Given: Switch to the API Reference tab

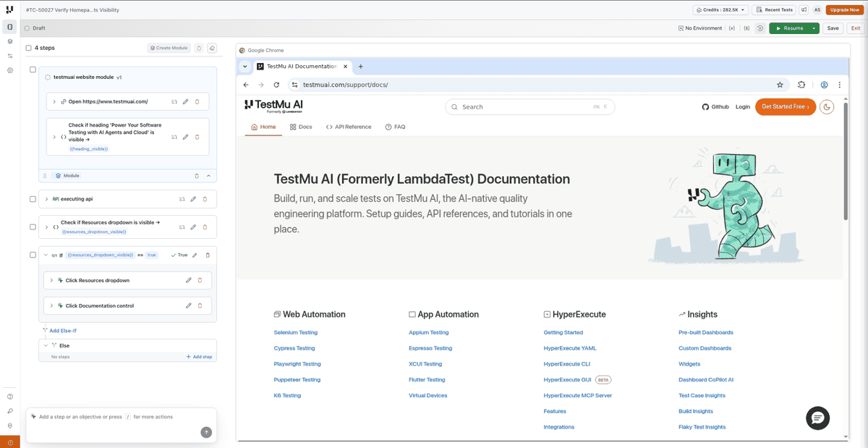Looking at the screenshot, I should 349,127.
